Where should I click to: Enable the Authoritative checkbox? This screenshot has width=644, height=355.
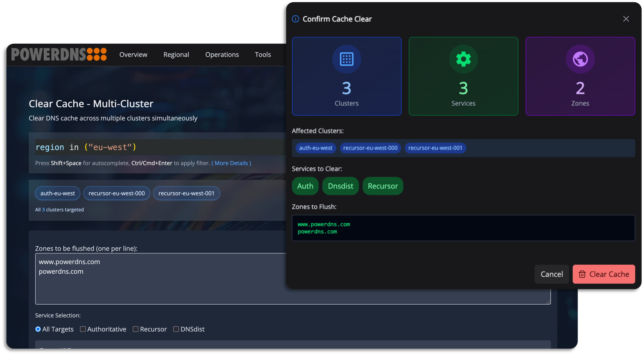(83, 329)
